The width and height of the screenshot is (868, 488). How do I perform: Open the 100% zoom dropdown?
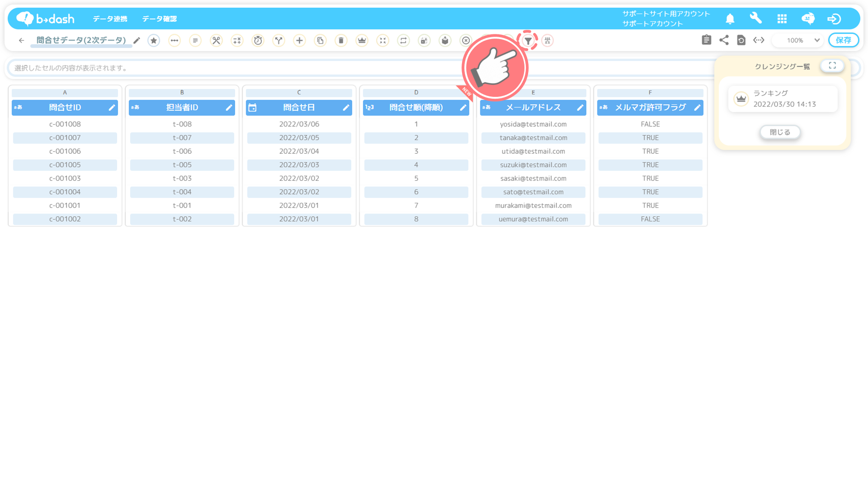pyautogui.click(x=798, y=40)
